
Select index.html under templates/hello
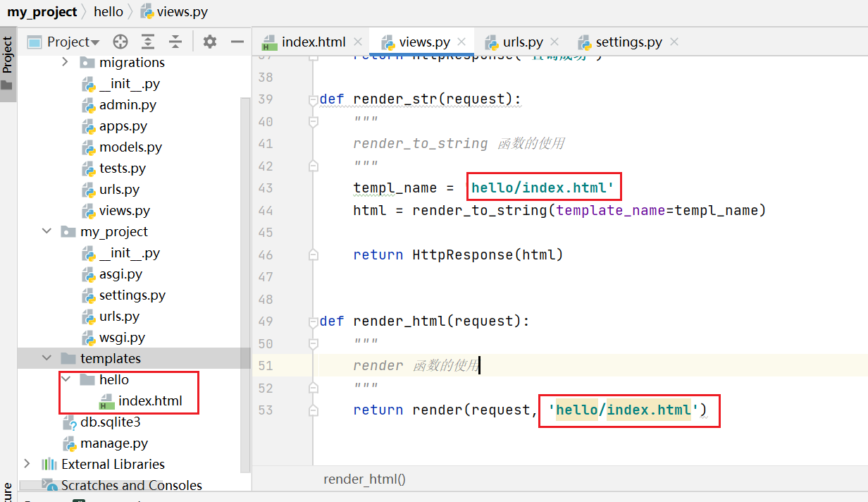150,400
